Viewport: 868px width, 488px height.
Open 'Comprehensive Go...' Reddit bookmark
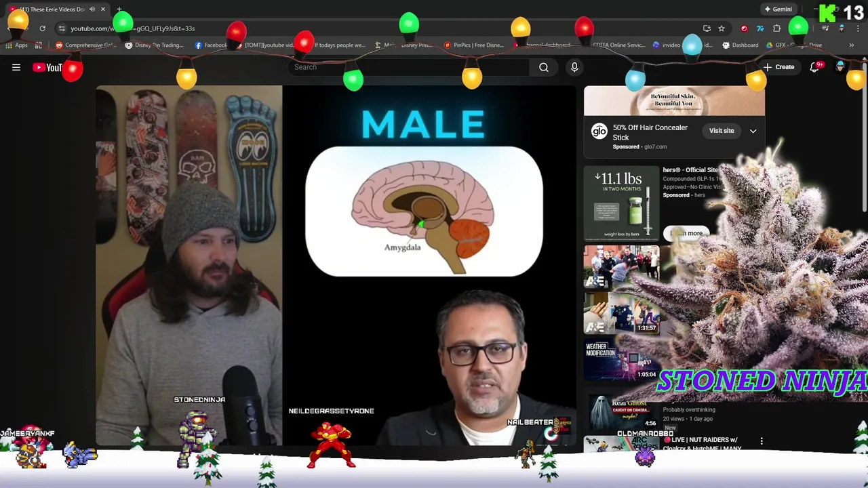click(x=87, y=45)
